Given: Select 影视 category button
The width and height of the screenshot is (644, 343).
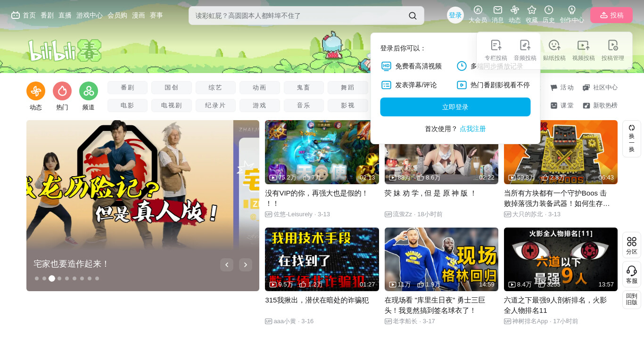Looking at the screenshot, I should [348, 106].
